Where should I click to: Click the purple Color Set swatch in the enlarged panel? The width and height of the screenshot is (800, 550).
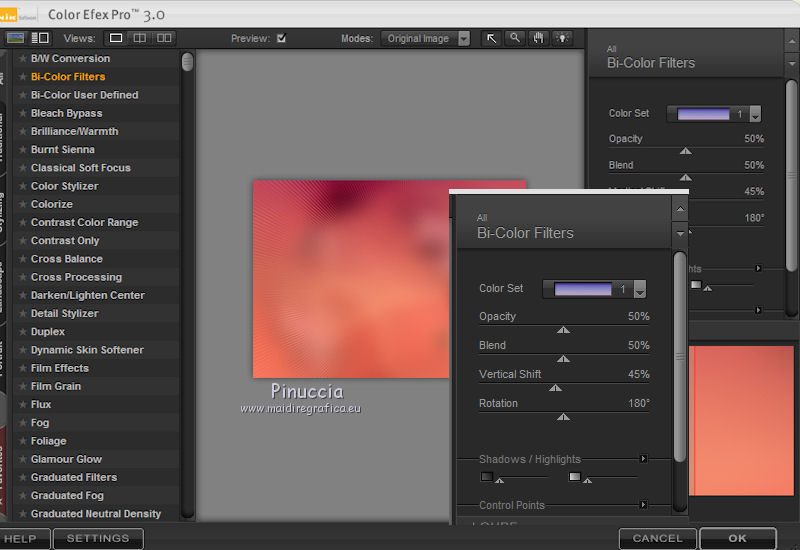[x=583, y=289]
